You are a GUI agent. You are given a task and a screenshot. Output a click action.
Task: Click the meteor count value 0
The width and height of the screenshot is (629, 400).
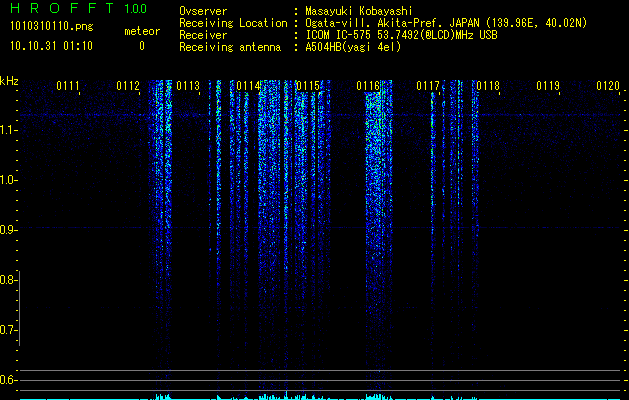(x=142, y=46)
